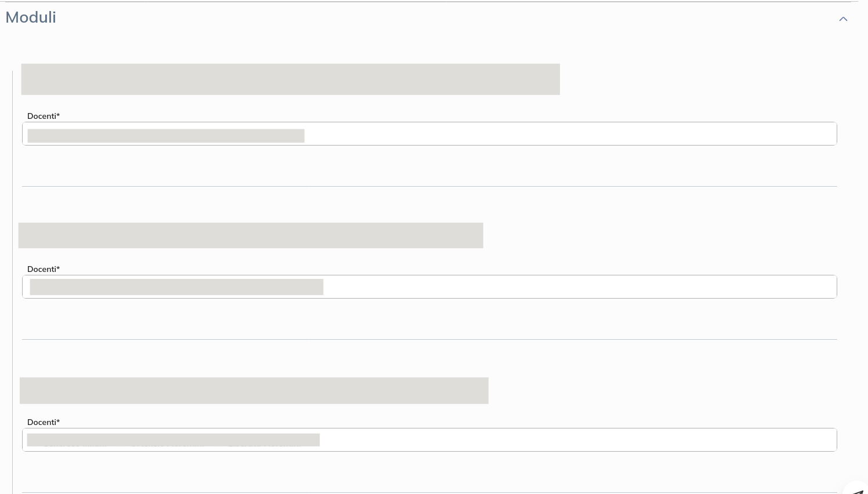Click the second module's greyed title block
Image resolution: width=868 pixels, height=494 pixels.
[x=251, y=235]
